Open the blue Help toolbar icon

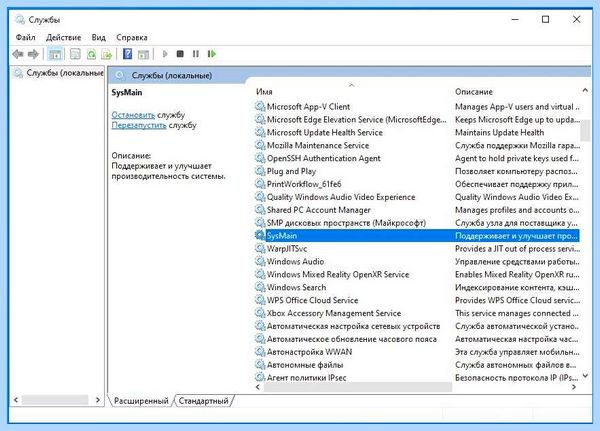tap(127, 54)
